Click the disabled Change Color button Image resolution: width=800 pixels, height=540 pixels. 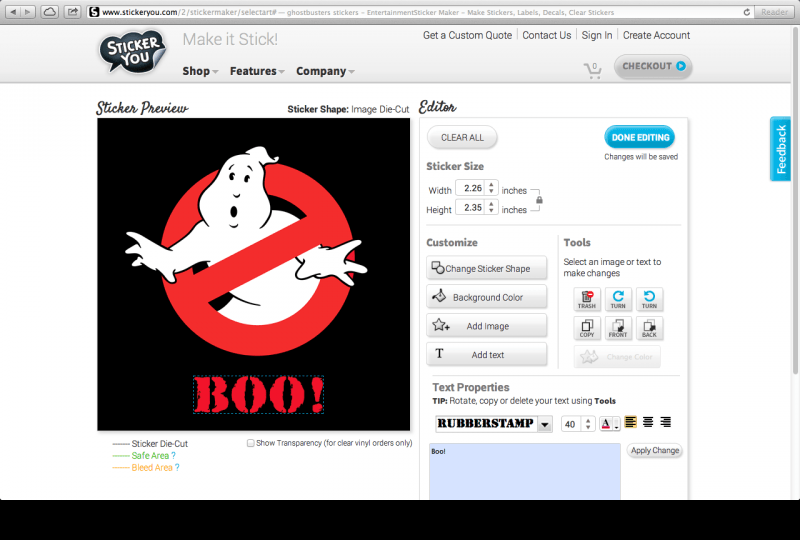click(x=617, y=357)
